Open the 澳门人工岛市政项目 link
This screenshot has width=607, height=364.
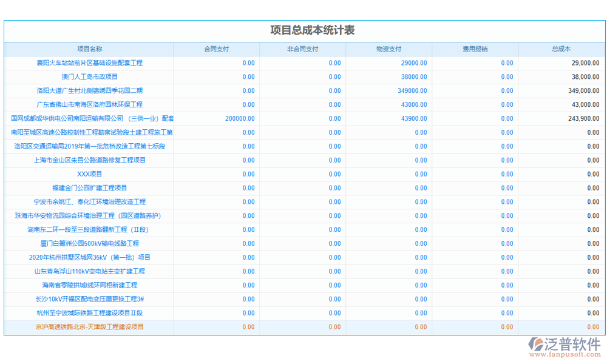tap(89, 77)
